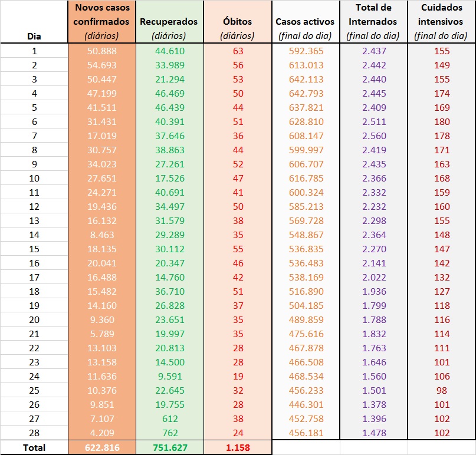Image resolution: width=476 pixels, height=455 pixels.
Task: Click the intensive care cell showing 98
Action: pos(441,391)
